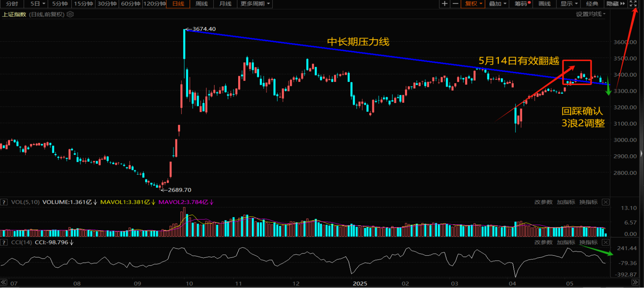Click the 10 month marker on the timeline
This screenshot has width=644, height=288.
(x=189, y=283)
